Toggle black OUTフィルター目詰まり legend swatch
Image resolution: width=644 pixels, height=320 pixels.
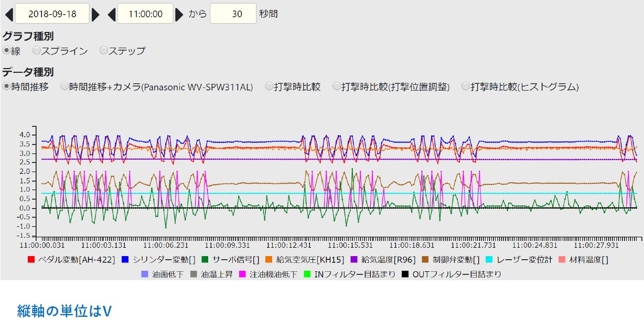point(404,274)
